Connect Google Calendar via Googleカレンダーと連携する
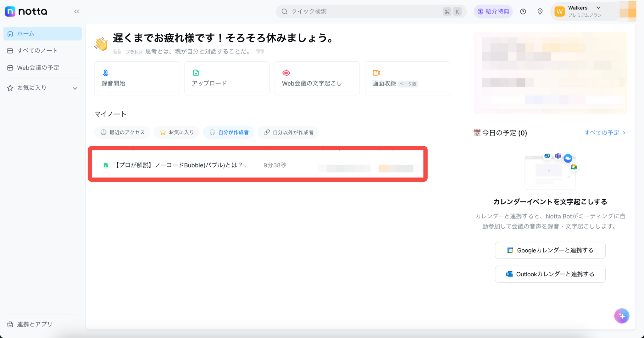The height and width of the screenshot is (338, 644). pyautogui.click(x=550, y=250)
